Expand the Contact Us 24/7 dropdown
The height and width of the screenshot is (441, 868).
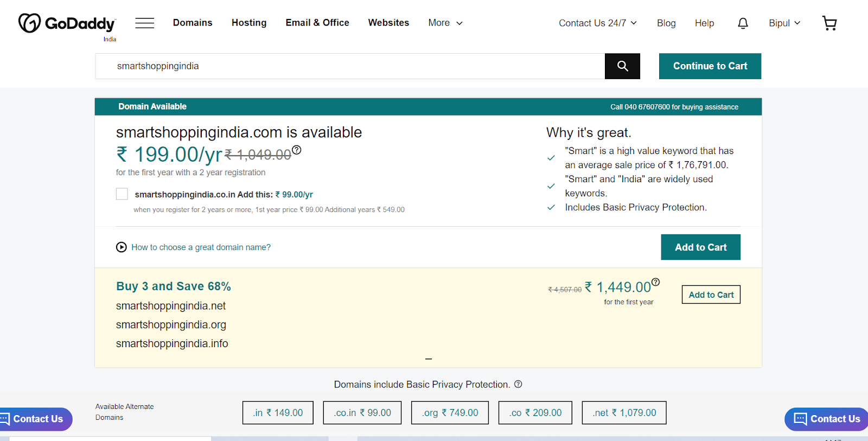[x=598, y=23]
